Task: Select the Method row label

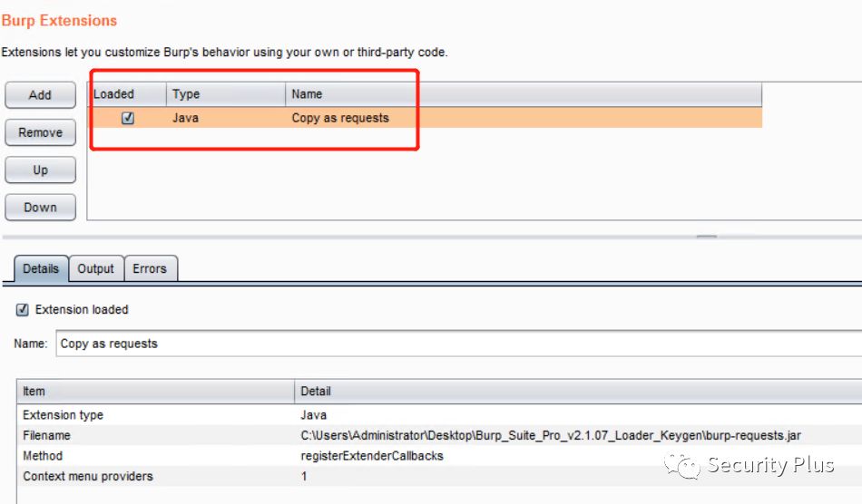Action: pos(43,456)
